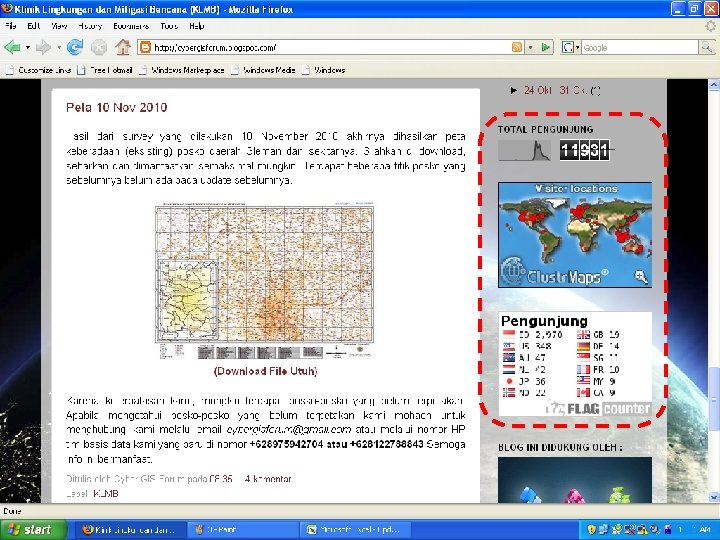Click the Blogger site icon in address bar
This screenshot has width=720, height=540.
145,47
